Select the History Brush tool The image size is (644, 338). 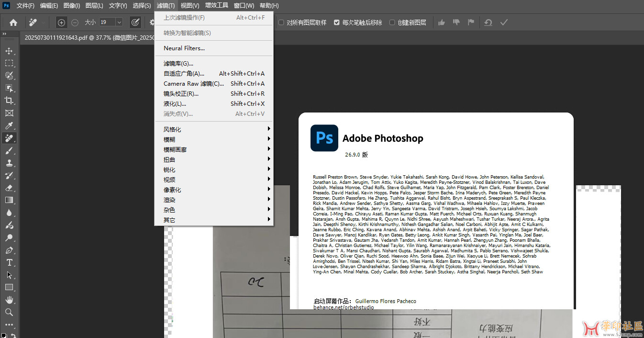(x=9, y=175)
